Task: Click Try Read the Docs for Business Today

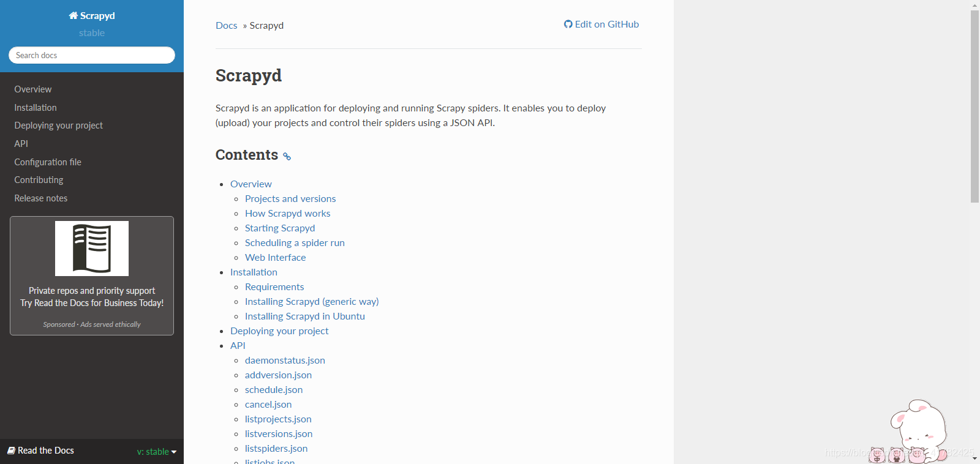Action: 92,303
